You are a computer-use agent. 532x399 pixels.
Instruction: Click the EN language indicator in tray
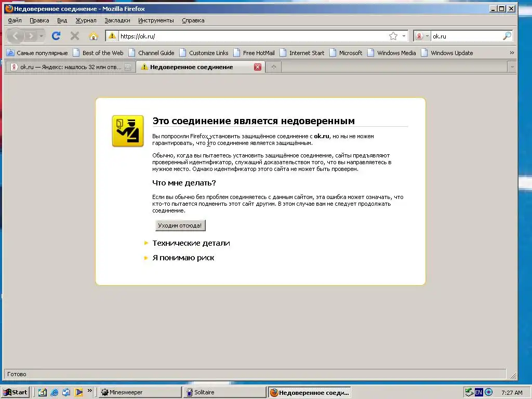click(478, 392)
